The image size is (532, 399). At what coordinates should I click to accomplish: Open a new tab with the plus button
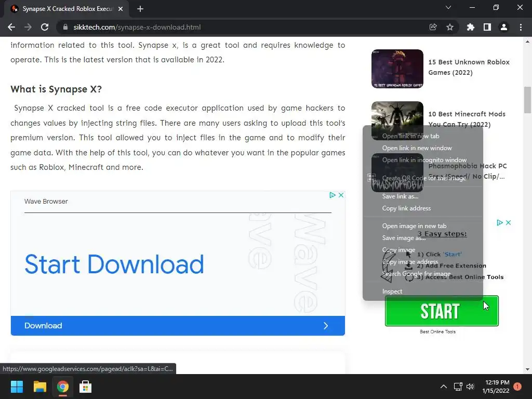[x=140, y=9]
